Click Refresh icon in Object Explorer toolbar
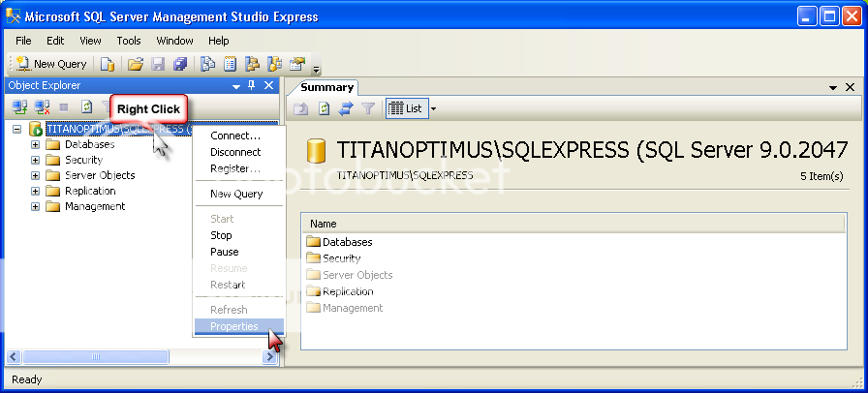Viewport: 868px width, 393px height. point(86,107)
